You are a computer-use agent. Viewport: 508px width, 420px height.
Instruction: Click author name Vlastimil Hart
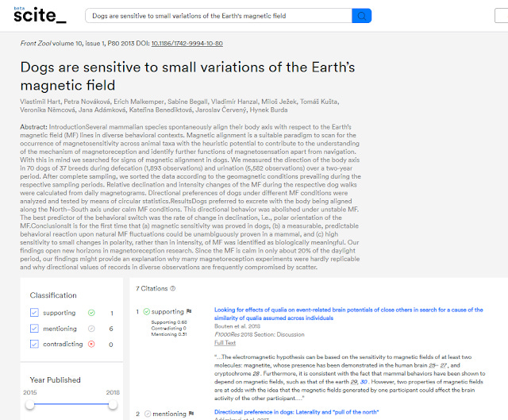[40, 102]
